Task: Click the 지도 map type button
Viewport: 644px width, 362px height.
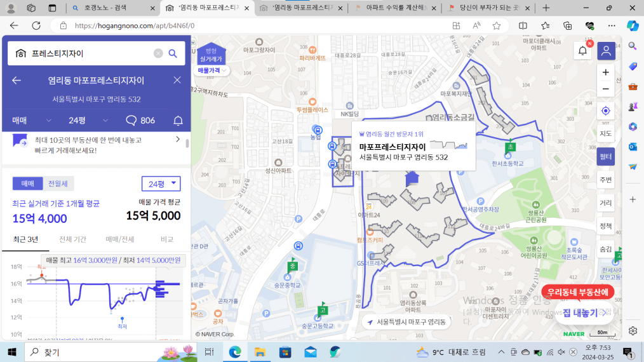Action: coord(606,133)
